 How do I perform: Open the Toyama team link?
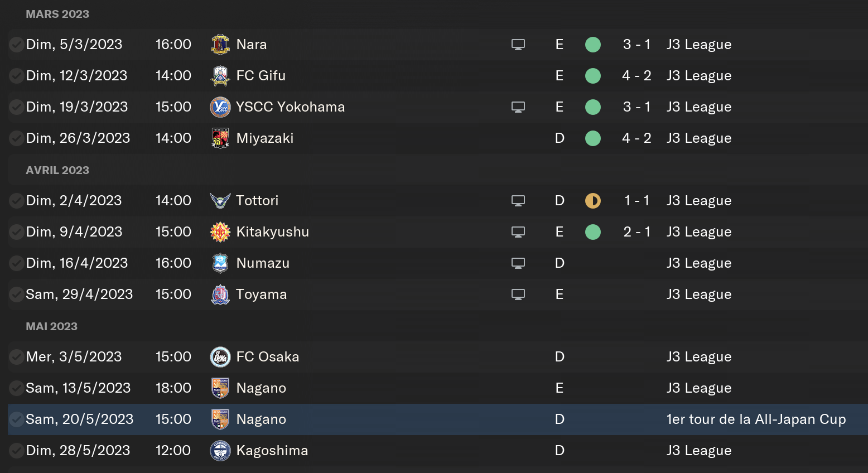pos(261,295)
